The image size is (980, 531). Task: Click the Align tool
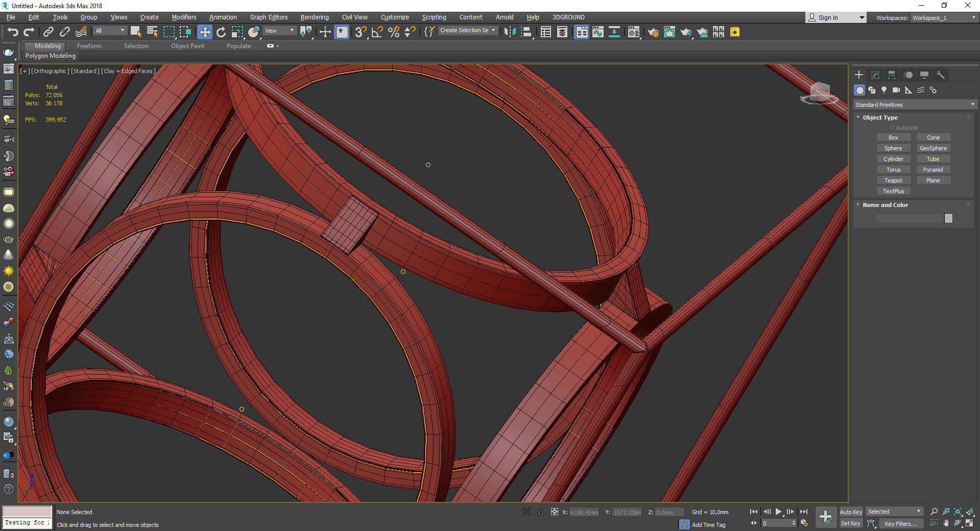pos(527,32)
